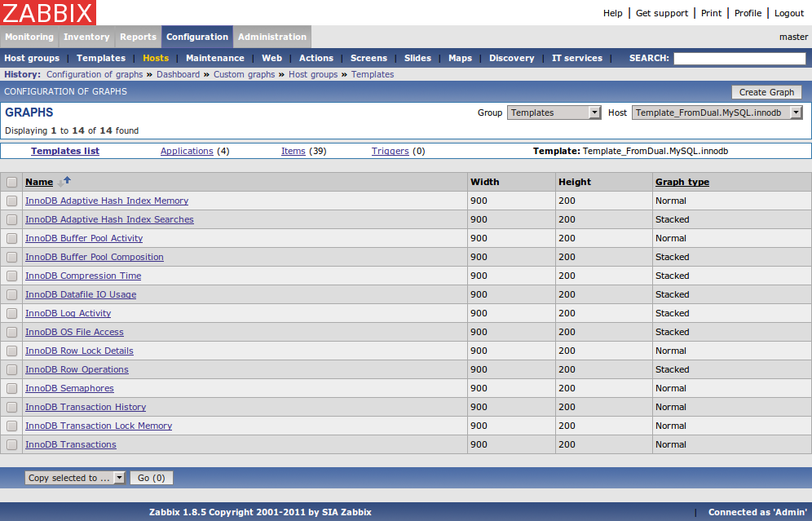812x521 pixels.
Task: Click the Help link
Action: (x=612, y=13)
